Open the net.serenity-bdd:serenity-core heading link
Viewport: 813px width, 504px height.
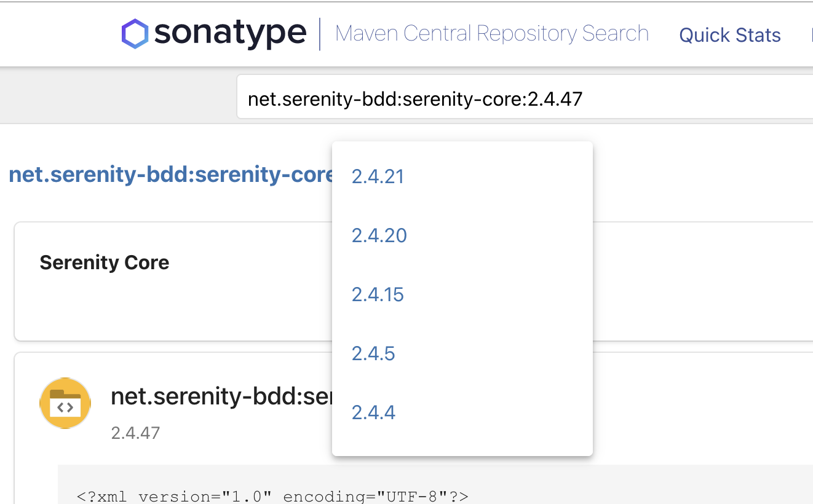[x=169, y=174]
